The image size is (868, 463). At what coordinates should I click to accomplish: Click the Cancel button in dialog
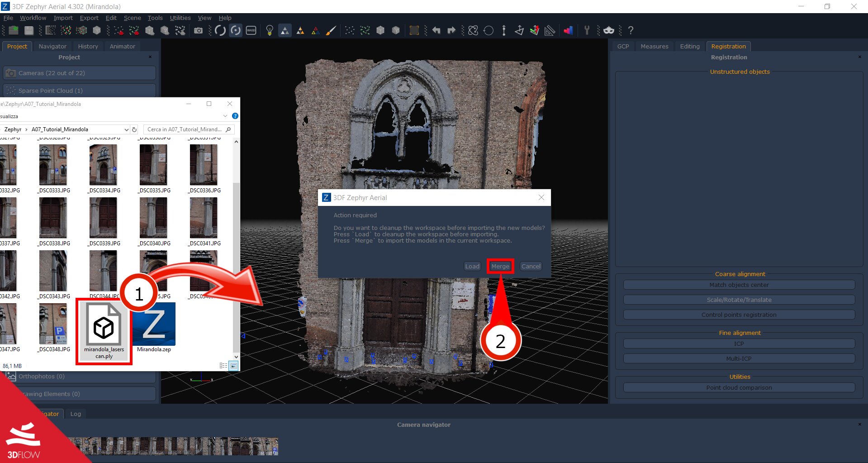(531, 266)
